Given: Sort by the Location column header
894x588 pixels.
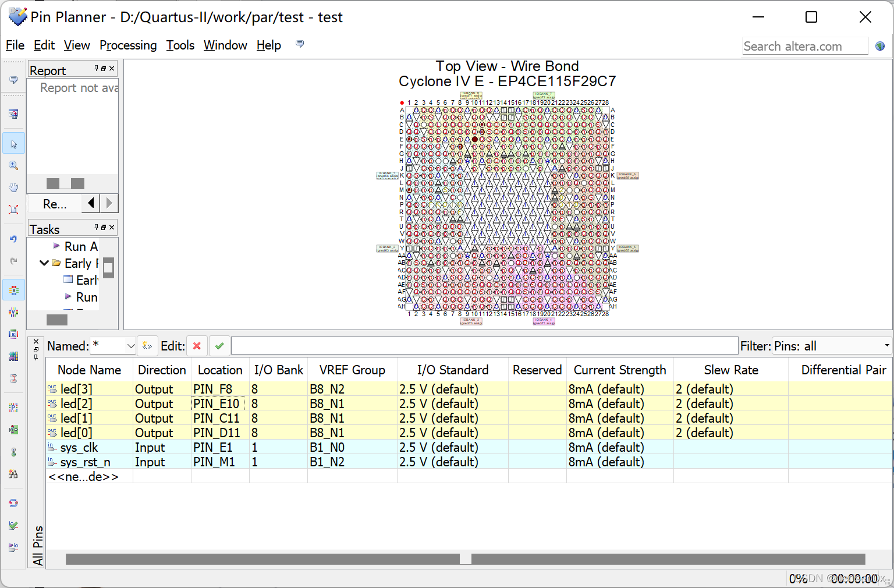Looking at the screenshot, I should pyautogui.click(x=220, y=370).
